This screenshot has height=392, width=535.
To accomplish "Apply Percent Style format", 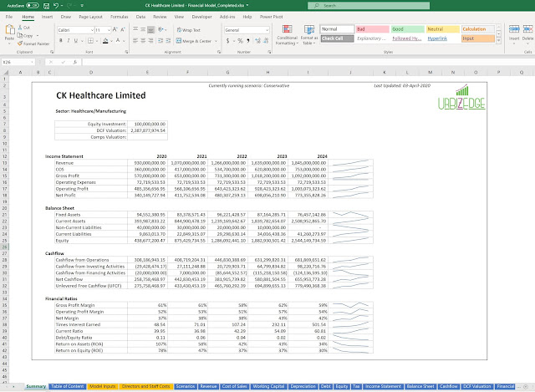I will (x=240, y=41).
